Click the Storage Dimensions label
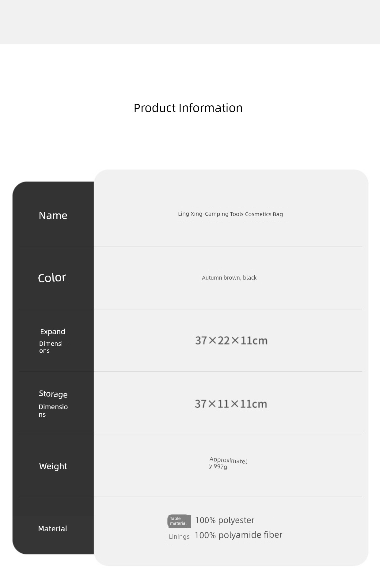 [53, 404]
